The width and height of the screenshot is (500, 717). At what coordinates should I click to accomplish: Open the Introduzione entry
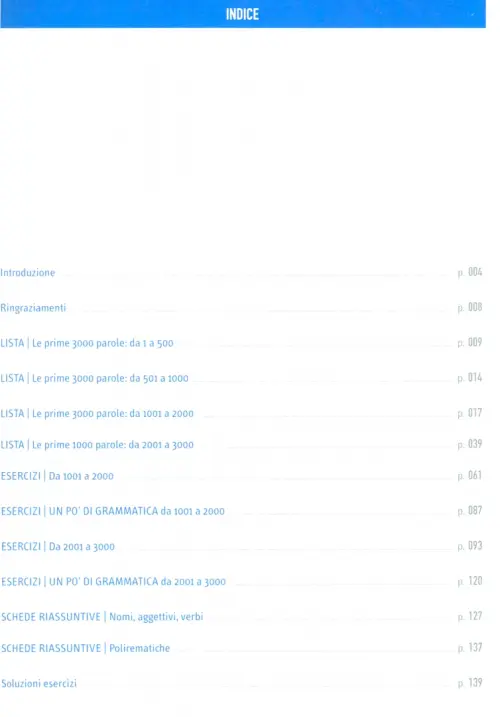[27, 273]
